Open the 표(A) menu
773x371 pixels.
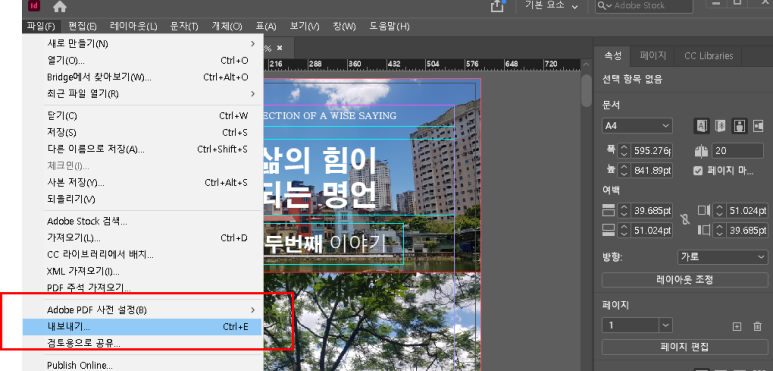(265, 26)
